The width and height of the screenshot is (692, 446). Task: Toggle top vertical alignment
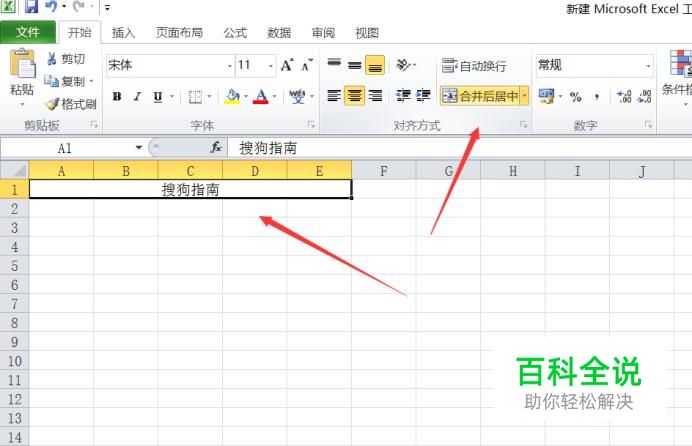point(334,65)
